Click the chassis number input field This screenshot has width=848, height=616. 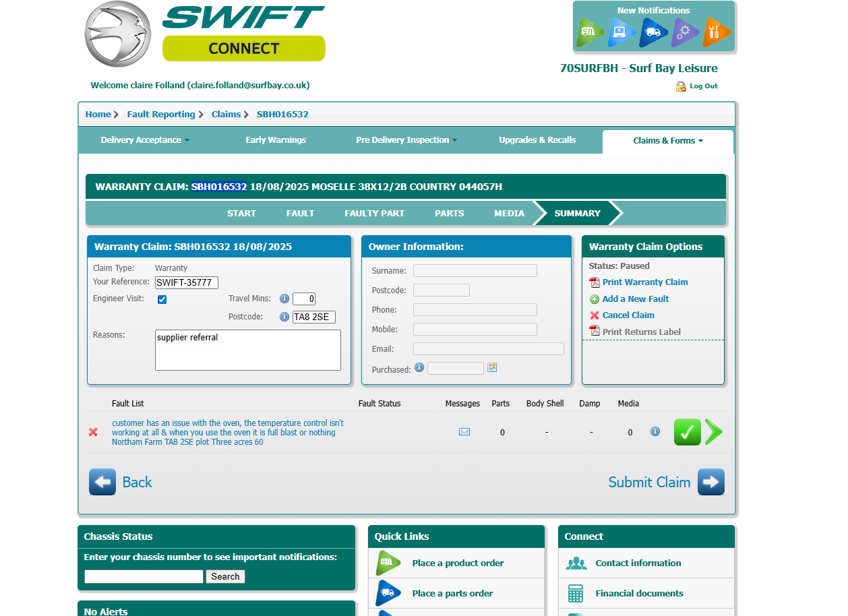pyautogui.click(x=144, y=576)
